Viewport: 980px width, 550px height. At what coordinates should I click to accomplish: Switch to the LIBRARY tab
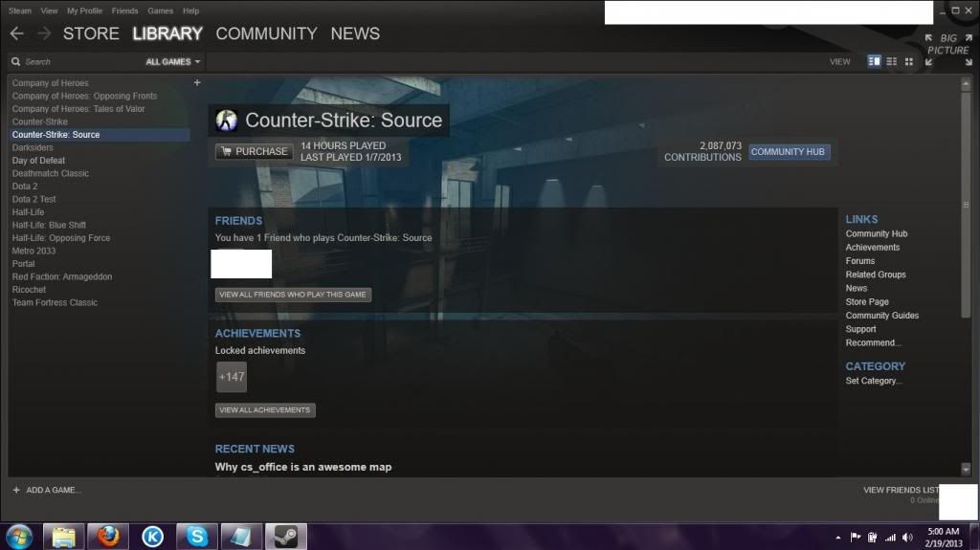coord(167,33)
